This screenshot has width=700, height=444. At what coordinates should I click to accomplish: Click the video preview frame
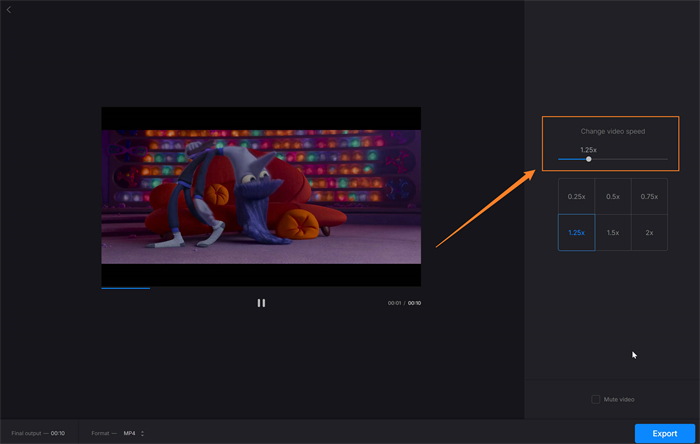click(x=261, y=196)
